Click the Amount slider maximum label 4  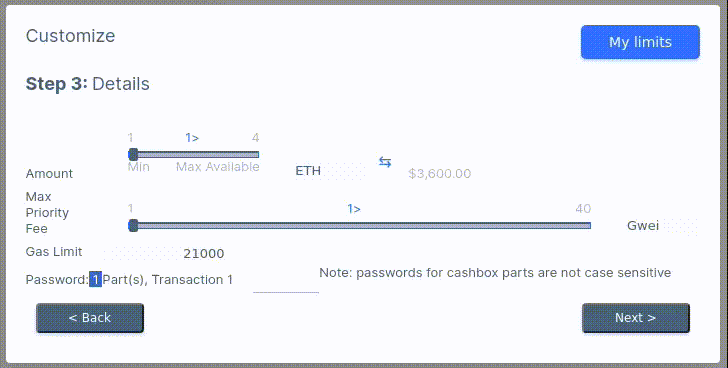point(255,138)
